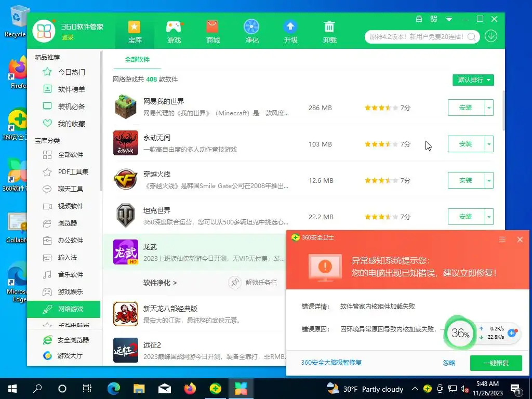The width and height of the screenshot is (532, 399).
Task: Install 穿越火线 with 安装 button
Action: click(466, 180)
